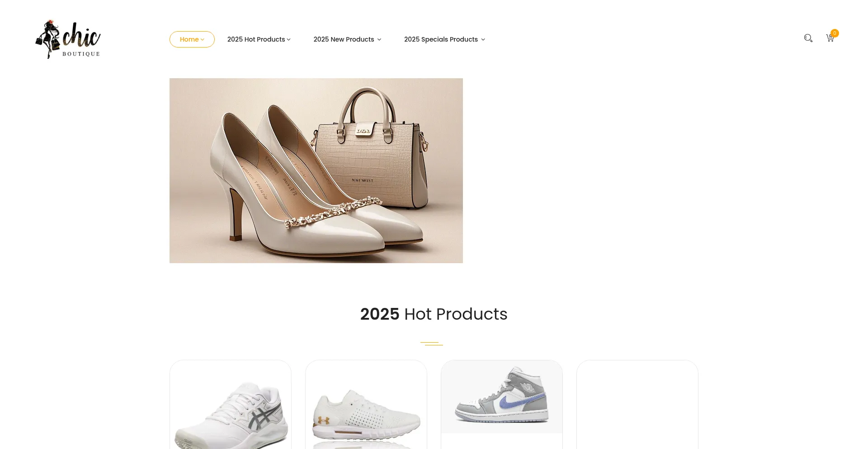This screenshot has width=868, height=449.
Task: Click the 2025 Hot Products section heading
Action: click(x=434, y=314)
